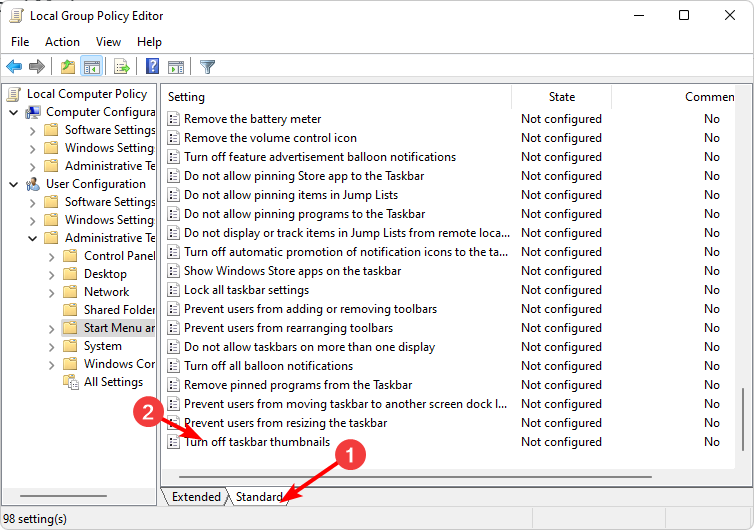Click policy icon beside Remove the volume control icon
The image size is (754, 530).
coord(173,138)
